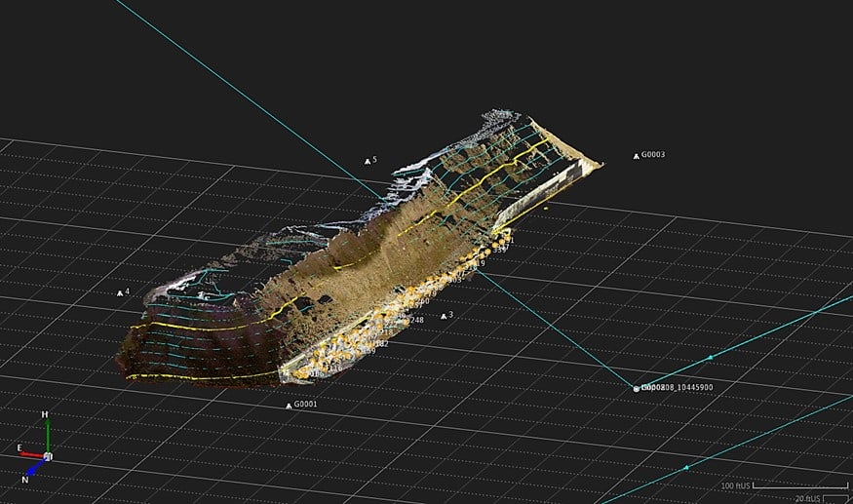Click the G0003 label text
The height and width of the screenshot is (504, 853).
(x=653, y=154)
